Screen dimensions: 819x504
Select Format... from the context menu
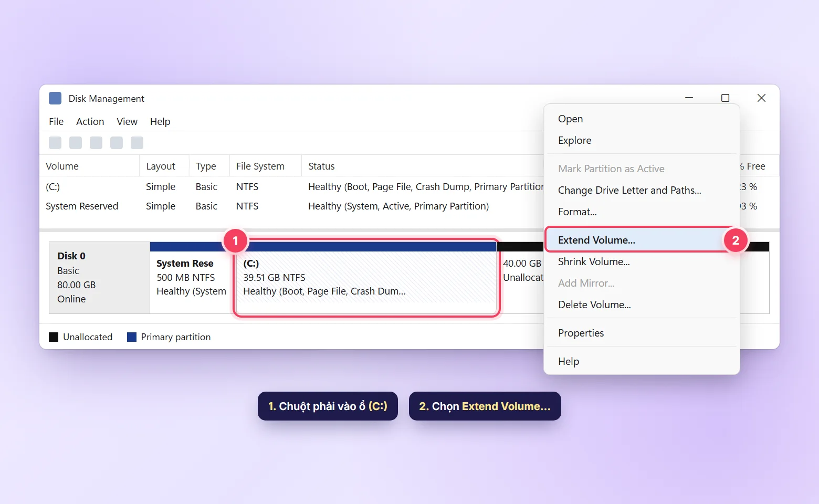click(x=642, y=212)
